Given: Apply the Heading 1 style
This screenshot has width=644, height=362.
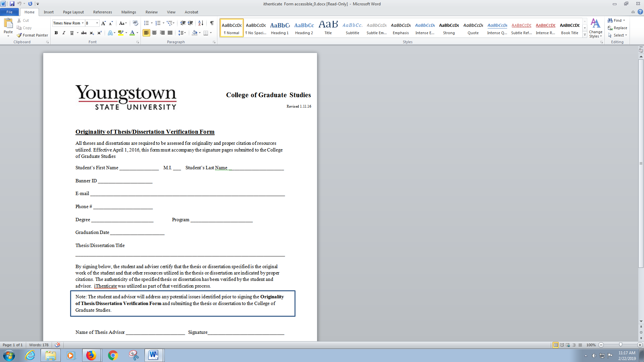Looking at the screenshot, I should [x=280, y=28].
